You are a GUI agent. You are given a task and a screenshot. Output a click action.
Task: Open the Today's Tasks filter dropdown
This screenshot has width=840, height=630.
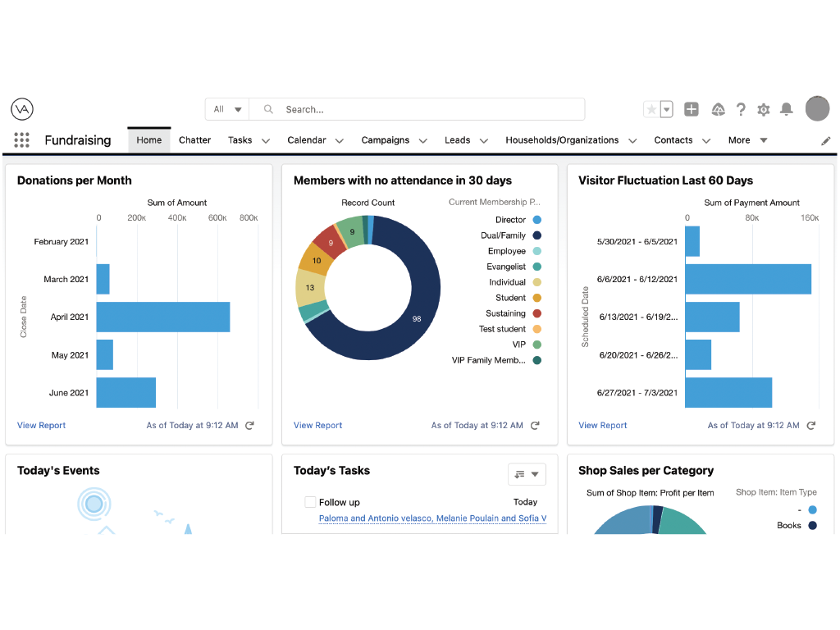pyautogui.click(x=527, y=474)
